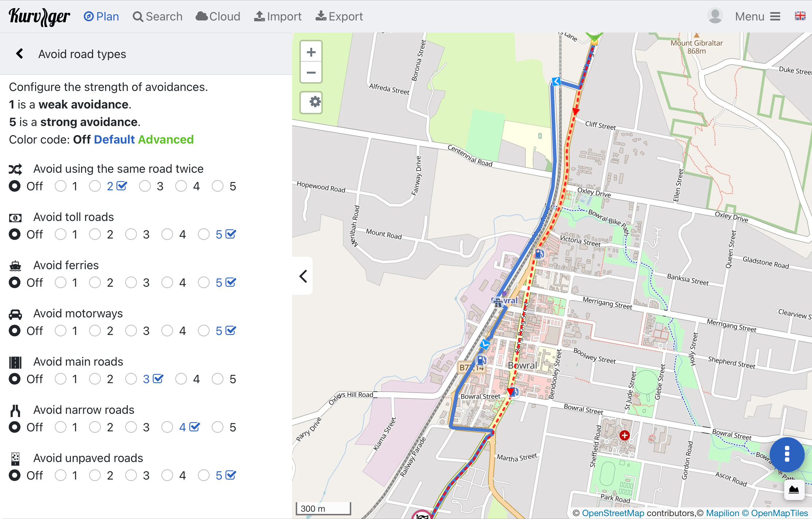Set Avoid same road twice to 5
Screen dimensions: 812x519
(218, 186)
